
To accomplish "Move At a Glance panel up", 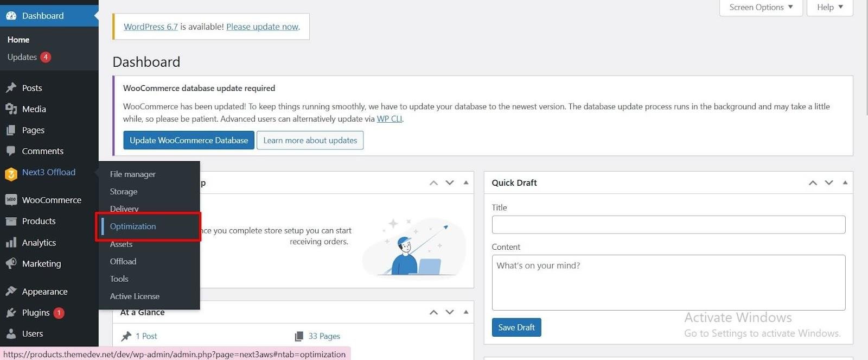I will (433, 312).
